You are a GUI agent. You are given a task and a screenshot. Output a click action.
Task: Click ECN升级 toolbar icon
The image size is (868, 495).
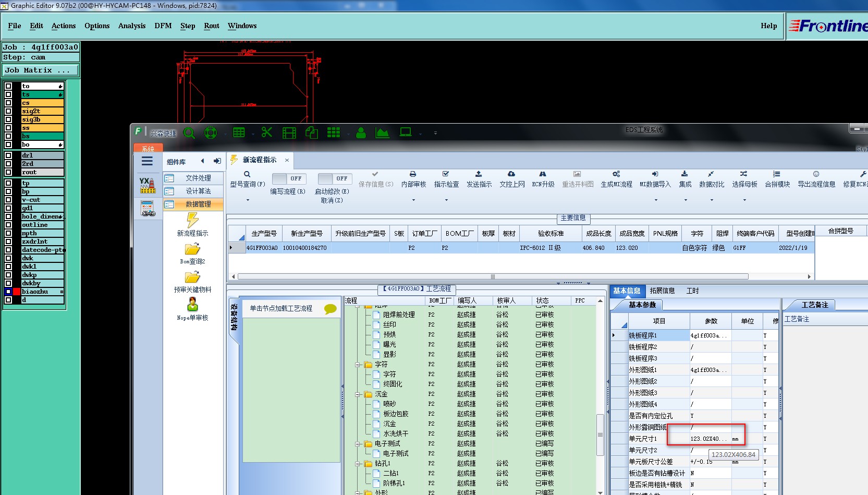point(543,174)
